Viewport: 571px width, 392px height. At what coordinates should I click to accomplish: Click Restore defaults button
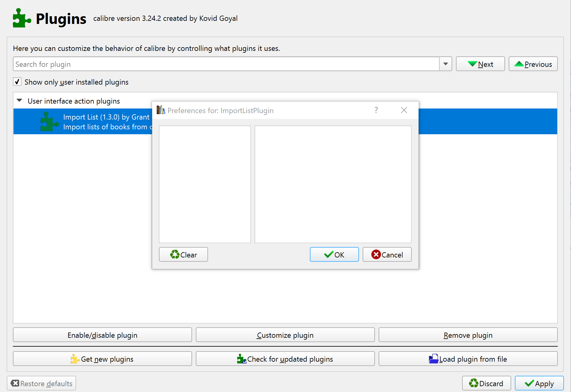pyautogui.click(x=41, y=383)
